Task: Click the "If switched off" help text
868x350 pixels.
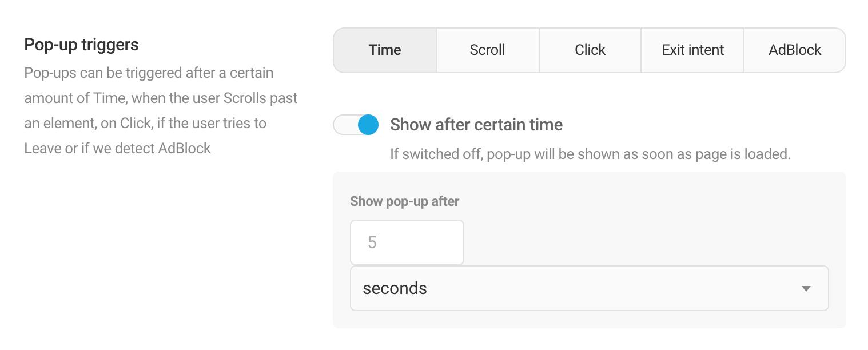Action: coord(590,154)
